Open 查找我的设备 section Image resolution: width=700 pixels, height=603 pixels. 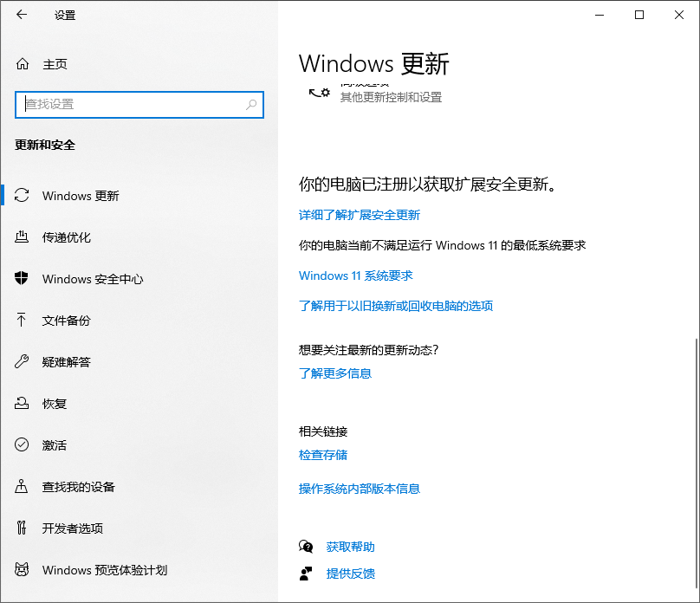[x=139, y=486]
